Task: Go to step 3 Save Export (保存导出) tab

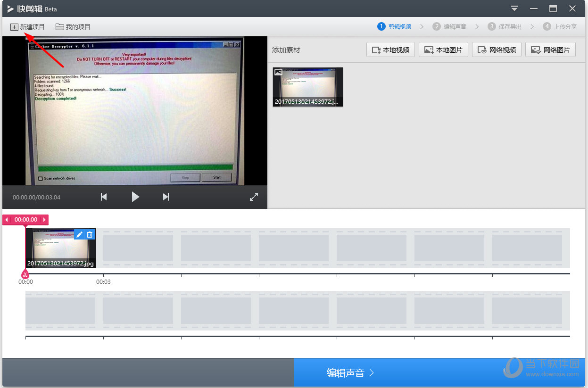Action: pyautogui.click(x=505, y=27)
